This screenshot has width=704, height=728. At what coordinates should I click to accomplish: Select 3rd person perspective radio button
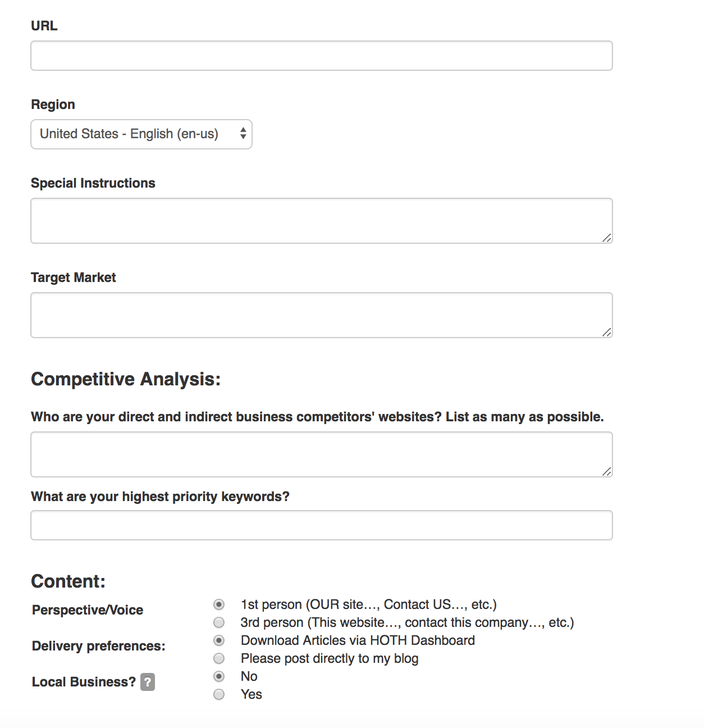(x=219, y=622)
